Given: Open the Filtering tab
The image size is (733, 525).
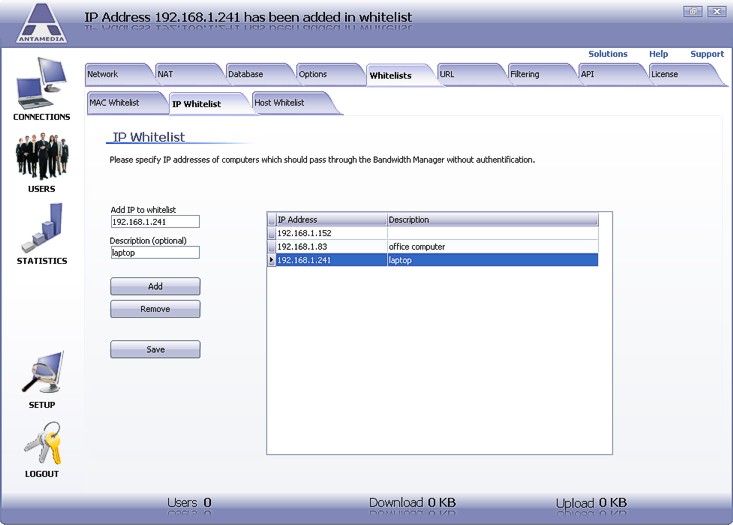Looking at the screenshot, I should click(x=542, y=74).
